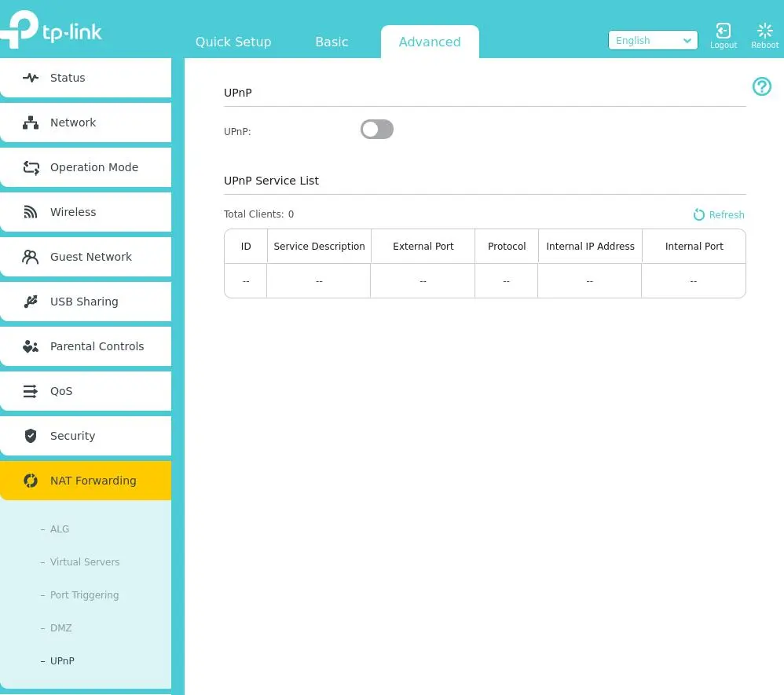The image size is (784, 695).
Task: Open the USB Sharing menu item
Action: point(86,302)
